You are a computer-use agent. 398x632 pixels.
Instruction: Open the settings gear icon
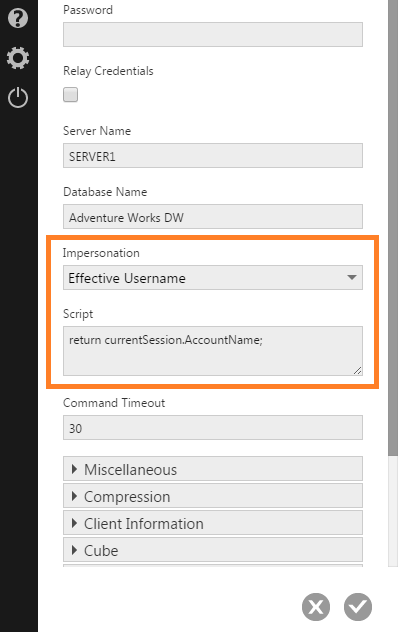18,58
